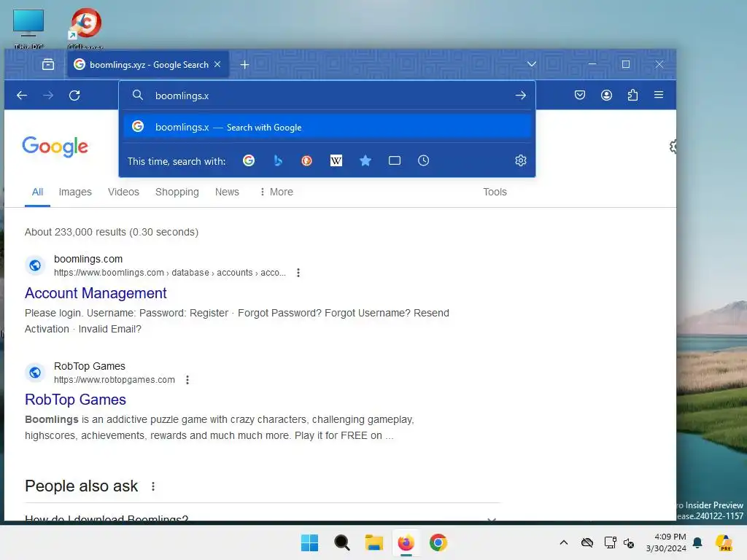Screen dimensions: 747x560
Task: Open File Explorer from the taskbar
Action: coord(374,542)
